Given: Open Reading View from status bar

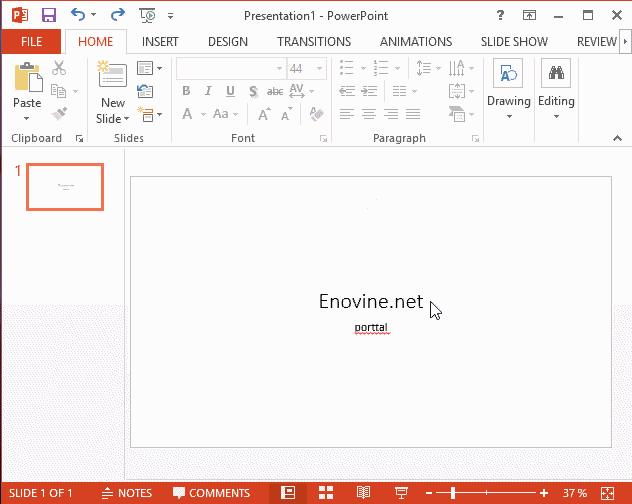Looking at the screenshot, I should 364,493.
